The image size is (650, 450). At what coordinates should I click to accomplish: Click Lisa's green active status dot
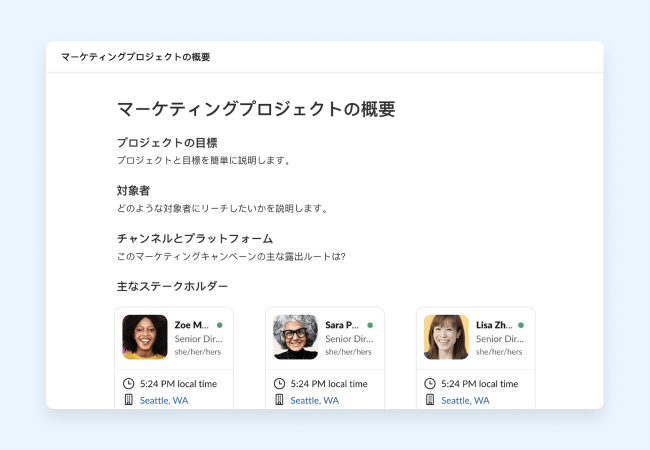click(x=521, y=325)
